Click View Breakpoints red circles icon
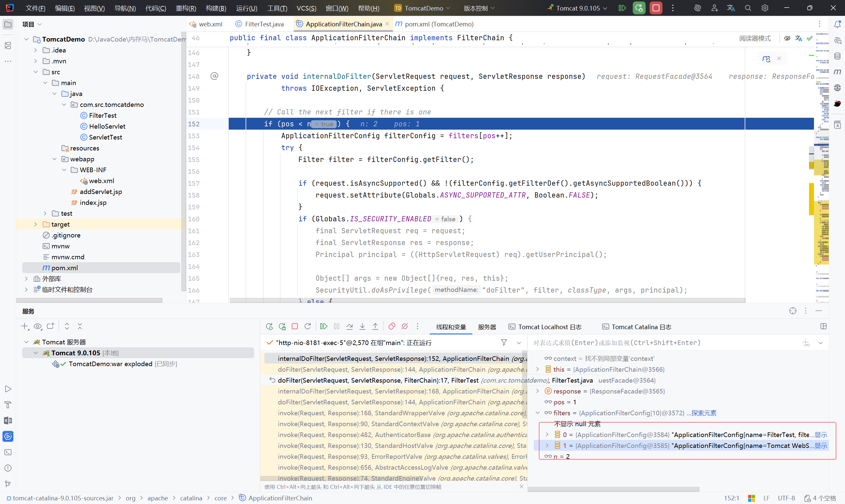The height and width of the screenshot is (504, 845). click(x=392, y=326)
